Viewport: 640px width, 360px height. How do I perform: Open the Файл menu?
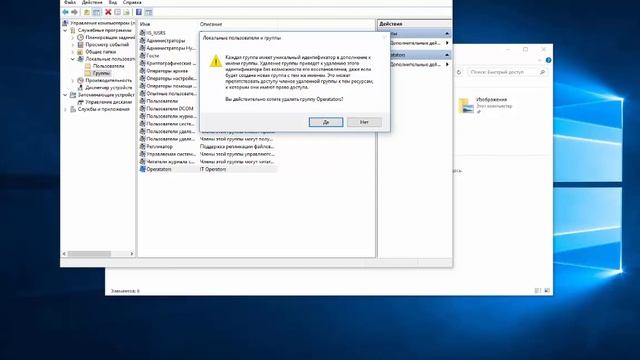69,2
